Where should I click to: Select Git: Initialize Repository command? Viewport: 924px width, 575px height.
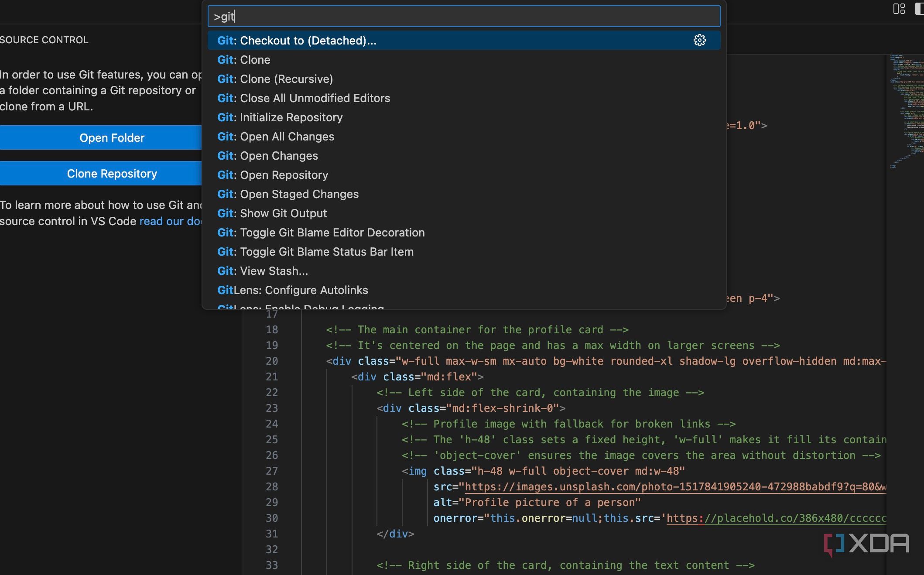click(x=464, y=117)
